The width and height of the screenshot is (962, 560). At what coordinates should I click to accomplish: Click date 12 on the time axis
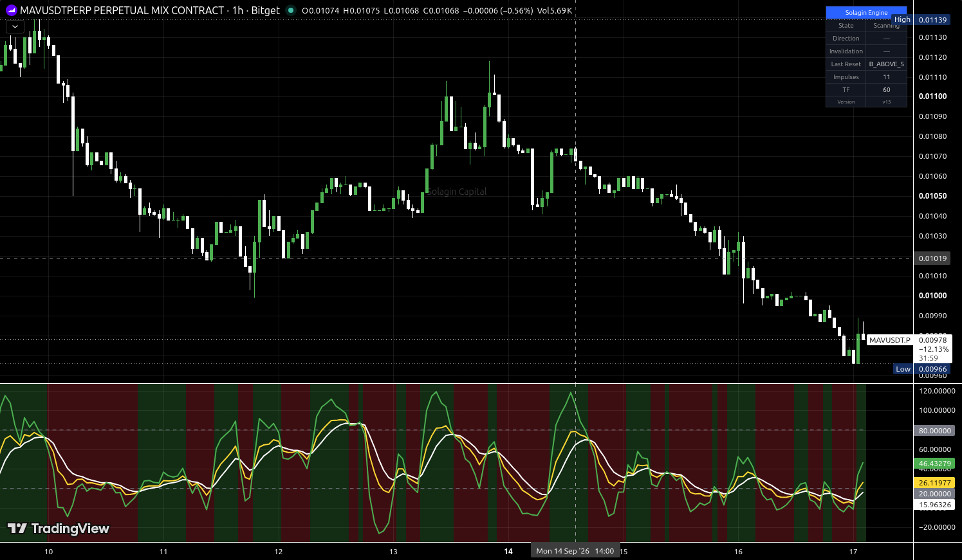point(279,552)
